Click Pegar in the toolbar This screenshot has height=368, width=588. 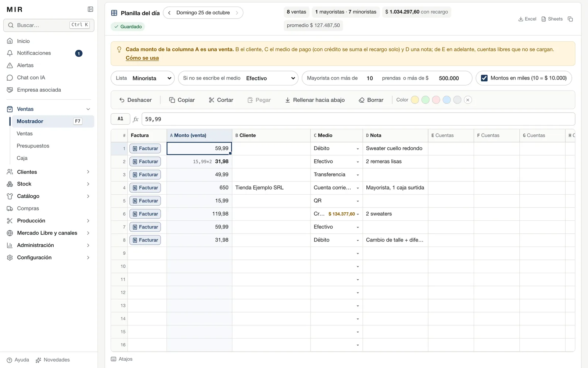click(259, 100)
